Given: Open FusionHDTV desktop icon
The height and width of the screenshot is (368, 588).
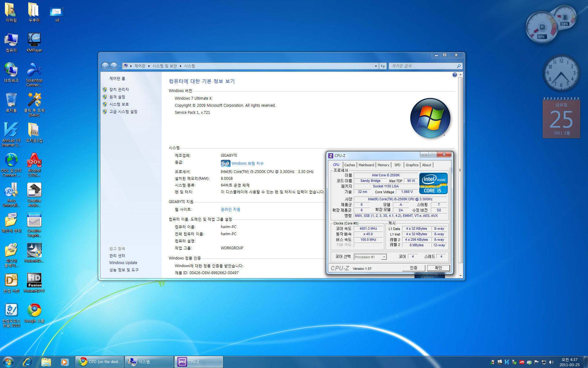Looking at the screenshot, I should 34,282.
